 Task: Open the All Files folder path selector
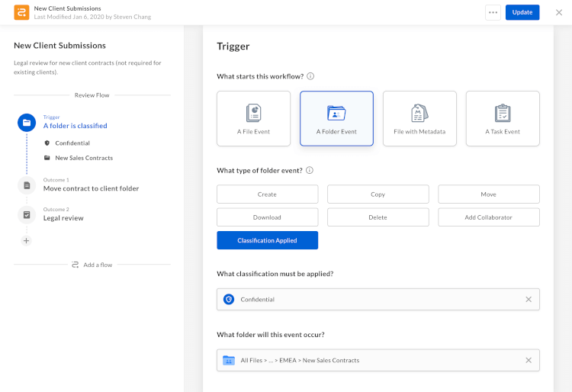click(366, 360)
